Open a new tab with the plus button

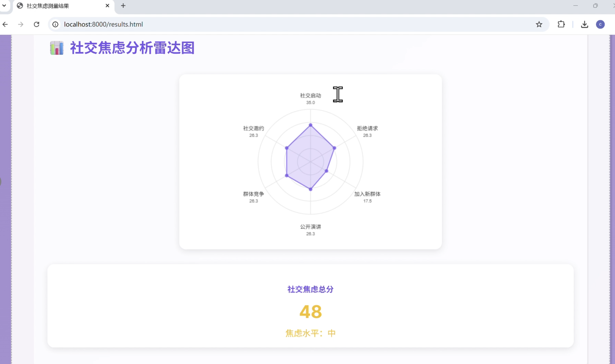[123, 6]
